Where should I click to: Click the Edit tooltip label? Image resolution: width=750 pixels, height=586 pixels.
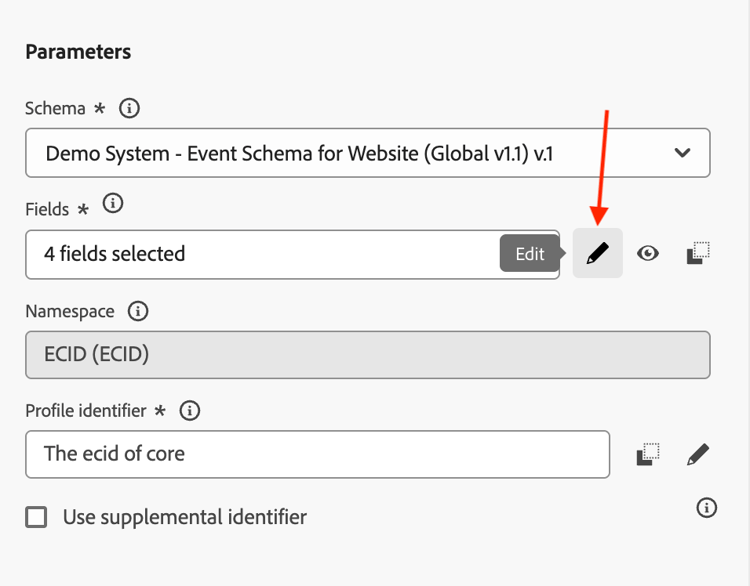pyautogui.click(x=530, y=254)
